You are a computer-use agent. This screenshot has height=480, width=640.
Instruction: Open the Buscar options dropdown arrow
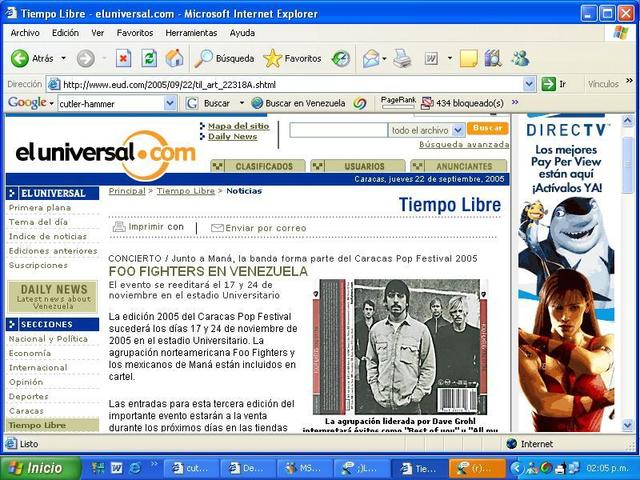[242, 103]
